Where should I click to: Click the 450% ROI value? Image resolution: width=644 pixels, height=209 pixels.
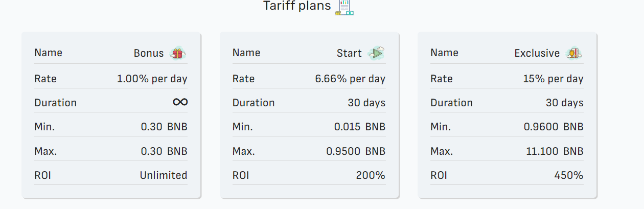[x=568, y=175]
